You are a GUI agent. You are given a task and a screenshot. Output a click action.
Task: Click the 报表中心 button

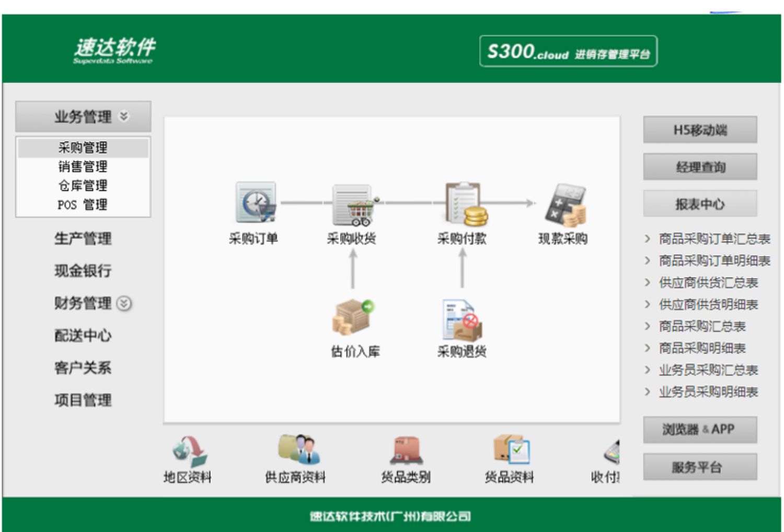point(700,204)
